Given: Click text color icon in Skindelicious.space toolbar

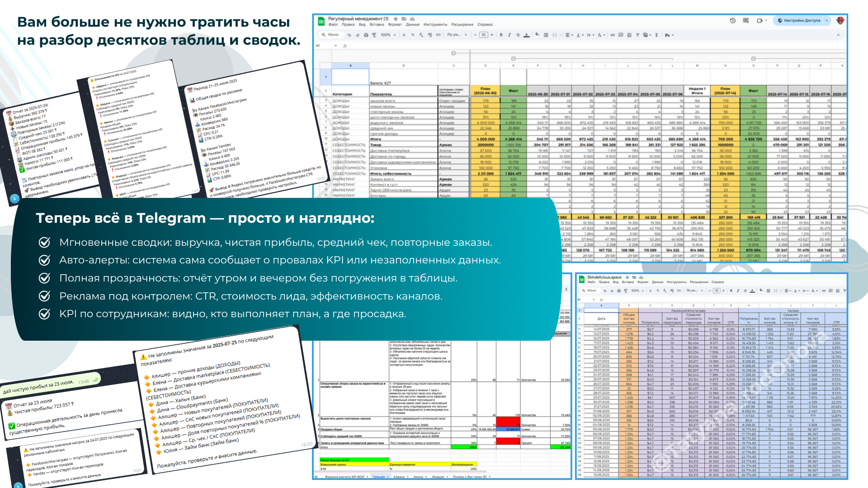Looking at the screenshot, I should 752,291.
